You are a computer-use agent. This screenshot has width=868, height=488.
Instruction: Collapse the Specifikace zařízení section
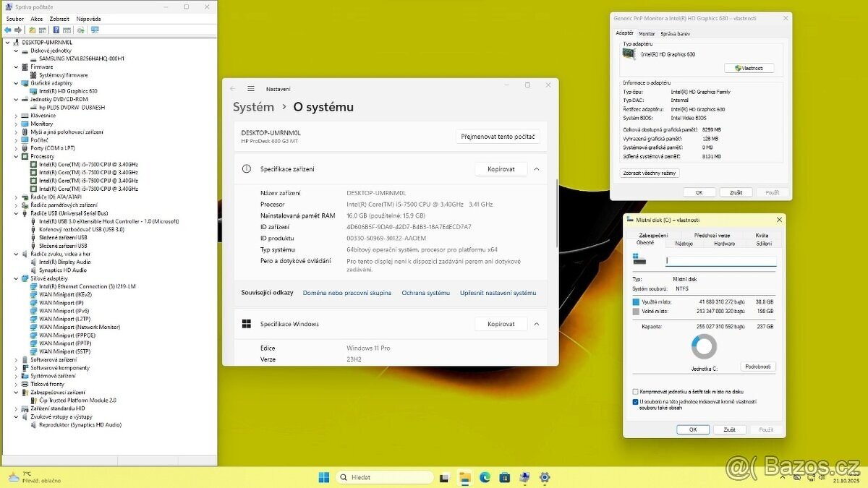536,168
